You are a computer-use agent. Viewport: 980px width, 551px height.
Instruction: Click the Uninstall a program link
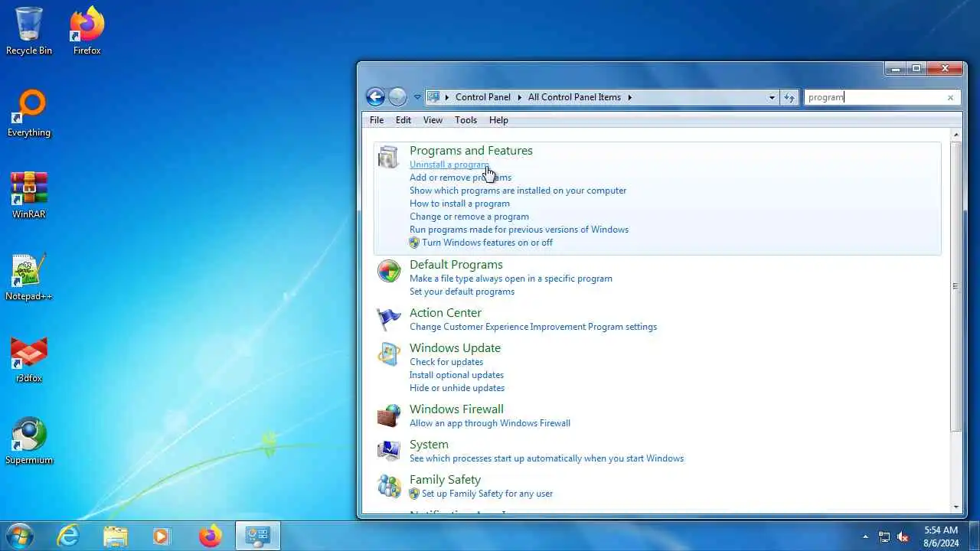pyautogui.click(x=449, y=165)
